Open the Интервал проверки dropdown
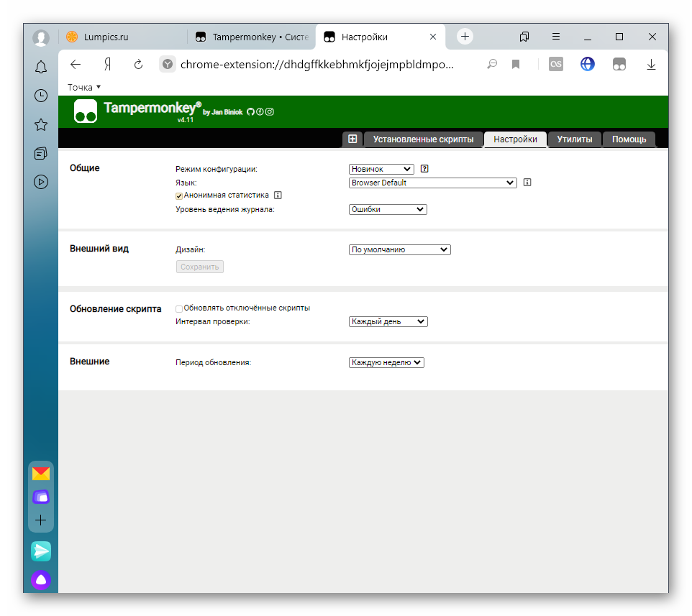Image resolution: width=692 pixels, height=616 pixels. (x=388, y=321)
